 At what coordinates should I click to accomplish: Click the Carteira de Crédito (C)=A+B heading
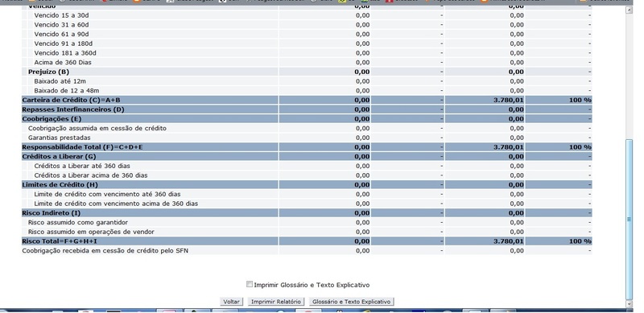pyautogui.click(x=71, y=101)
